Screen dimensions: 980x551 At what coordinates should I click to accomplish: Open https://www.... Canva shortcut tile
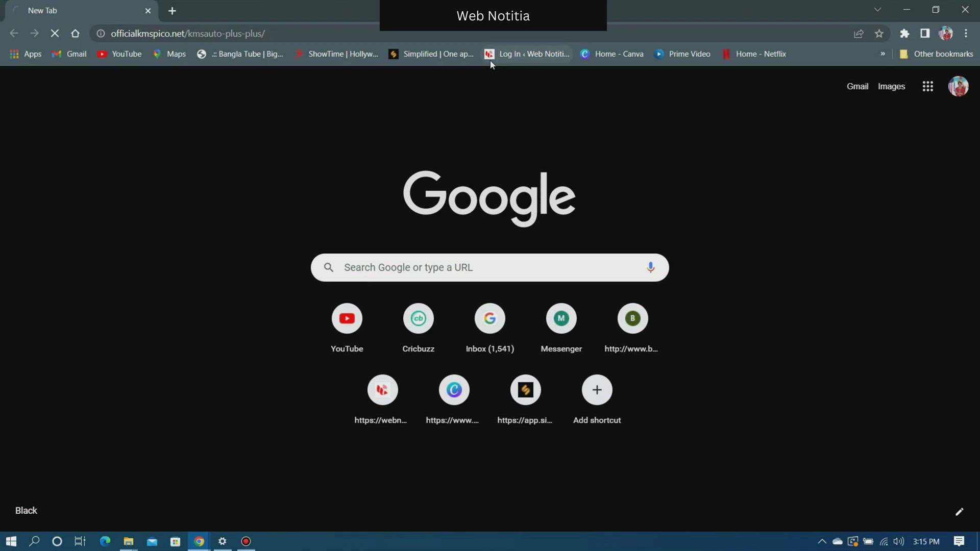454,399
